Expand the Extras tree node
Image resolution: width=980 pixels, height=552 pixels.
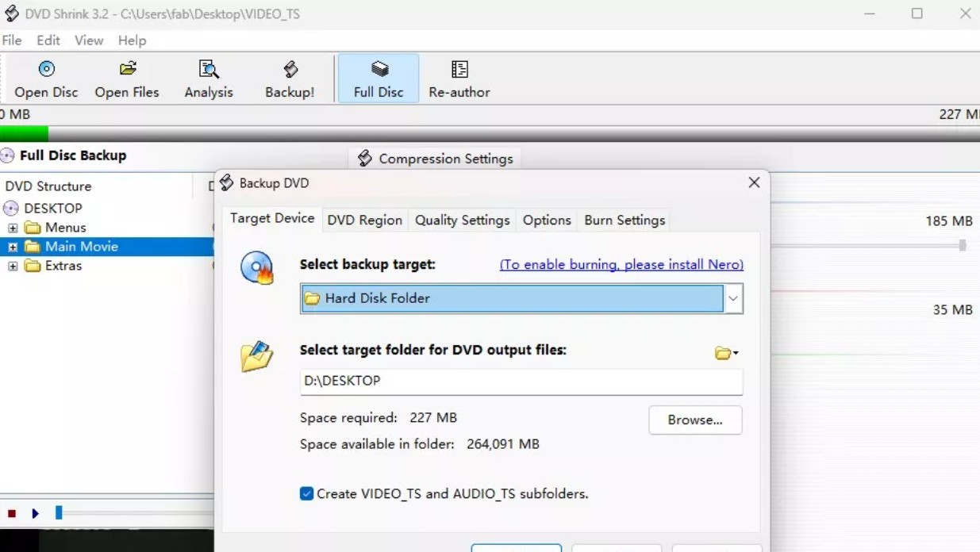pyautogui.click(x=13, y=266)
